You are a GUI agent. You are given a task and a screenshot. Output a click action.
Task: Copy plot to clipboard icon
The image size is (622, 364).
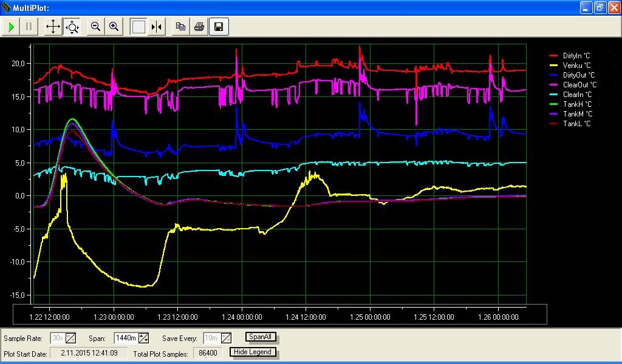pos(180,27)
